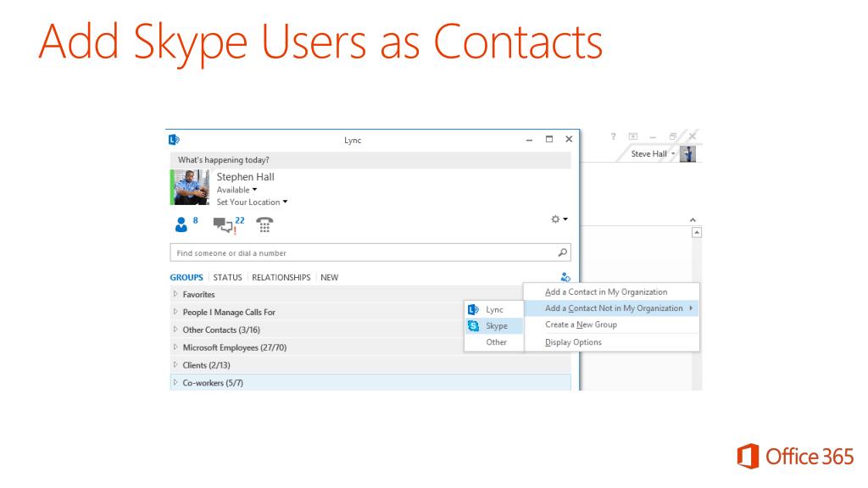
Task: Click the Skype icon in submenu
Action: (x=473, y=326)
